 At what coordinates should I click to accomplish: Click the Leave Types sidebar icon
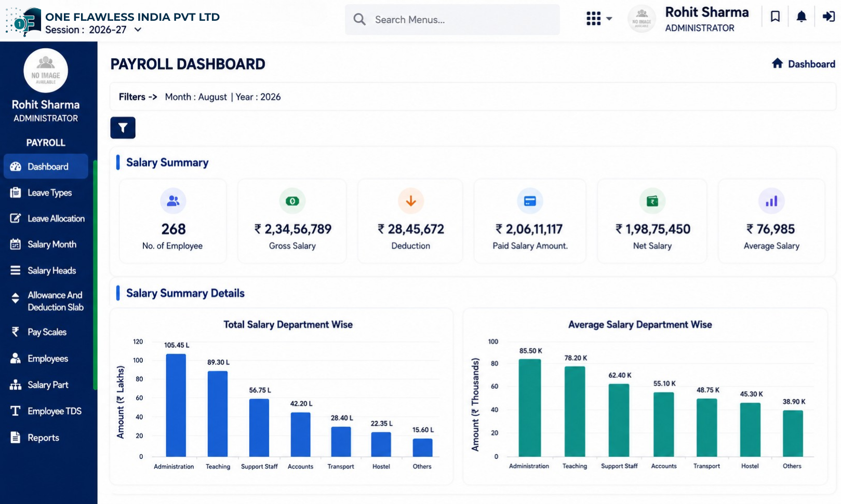click(x=16, y=193)
